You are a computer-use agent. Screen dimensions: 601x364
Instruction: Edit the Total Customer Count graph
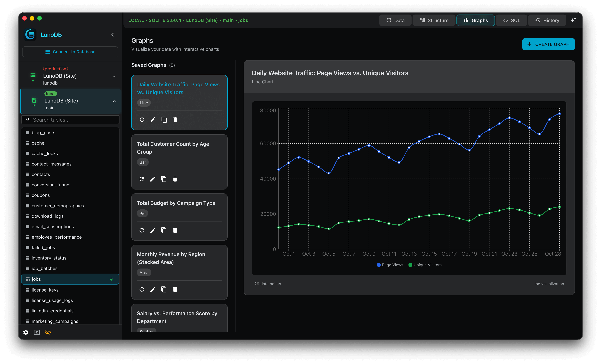153,179
